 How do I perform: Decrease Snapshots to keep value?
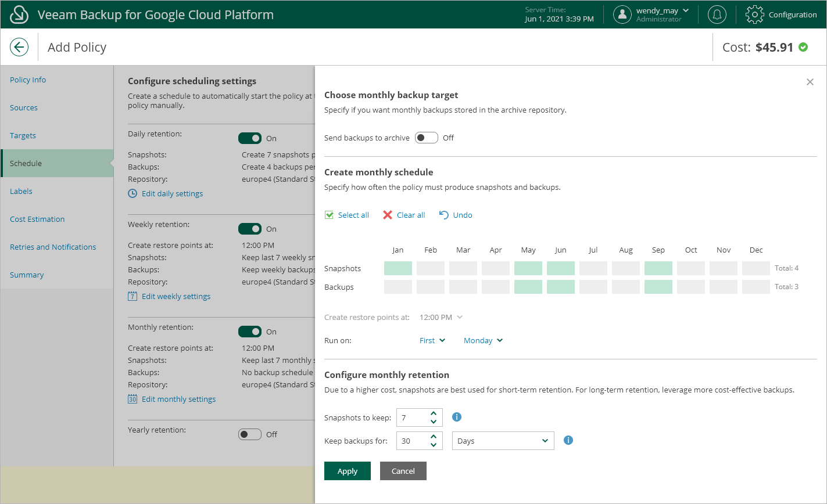click(434, 422)
